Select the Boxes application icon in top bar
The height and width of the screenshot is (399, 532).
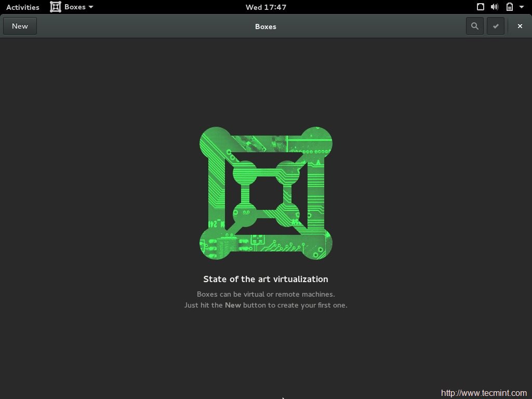pyautogui.click(x=56, y=7)
